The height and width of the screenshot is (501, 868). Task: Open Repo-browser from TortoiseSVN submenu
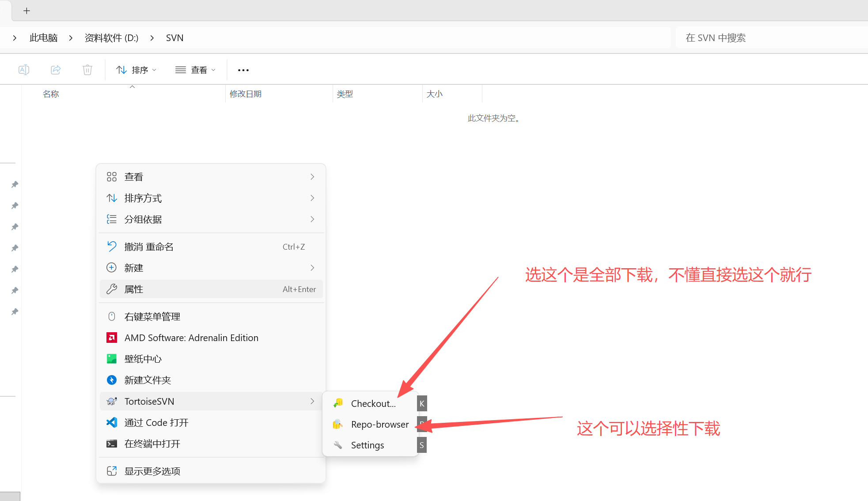click(x=379, y=424)
